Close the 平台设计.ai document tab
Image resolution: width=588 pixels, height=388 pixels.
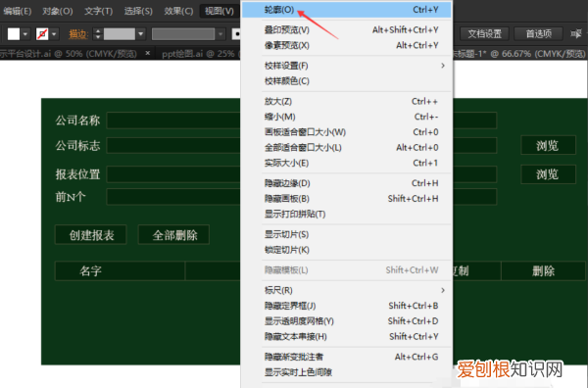tap(148, 53)
